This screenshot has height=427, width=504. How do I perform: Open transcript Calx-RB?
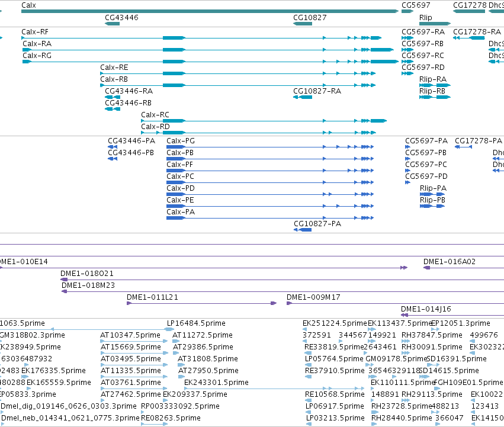pos(114,79)
